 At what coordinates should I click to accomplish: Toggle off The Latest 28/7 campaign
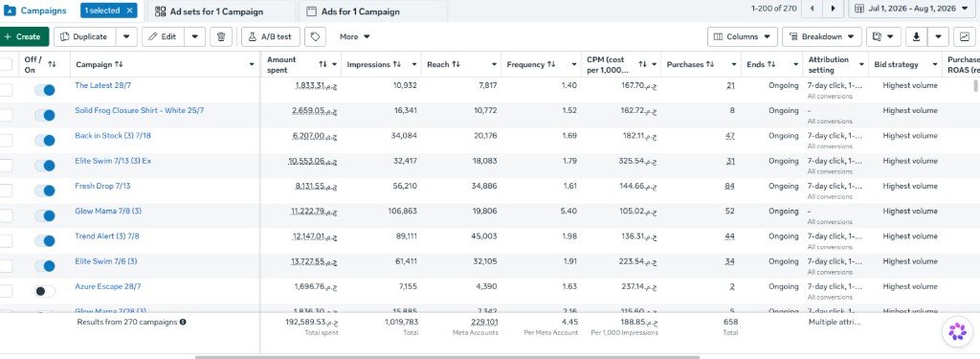[44, 90]
